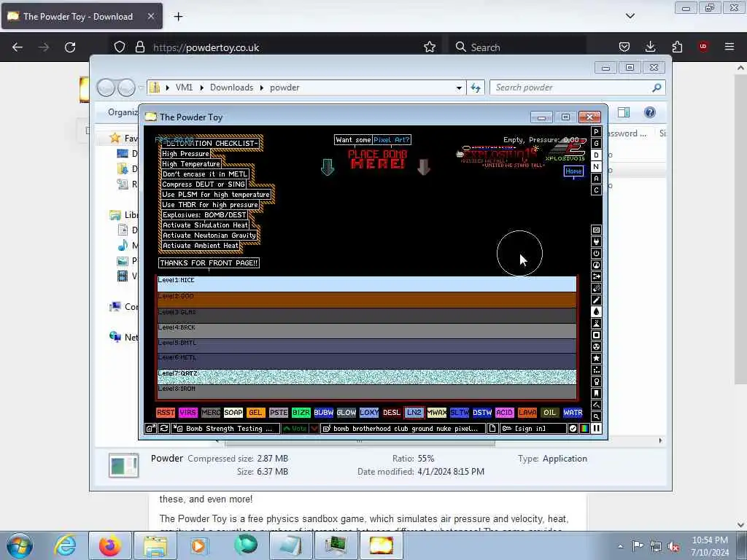Click the Save to Pocket icon
The height and width of the screenshot is (560, 747).
pos(624,47)
